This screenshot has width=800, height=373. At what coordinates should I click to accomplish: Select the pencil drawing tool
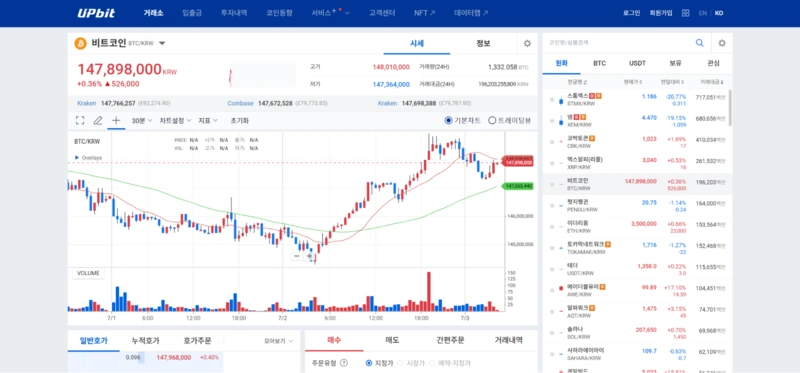click(98, 120)
